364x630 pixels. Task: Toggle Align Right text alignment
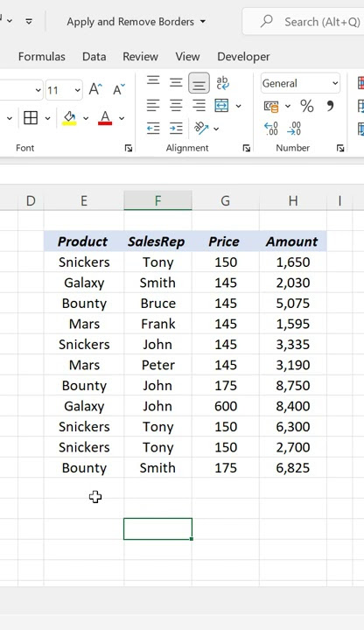(x=199, y=106)
